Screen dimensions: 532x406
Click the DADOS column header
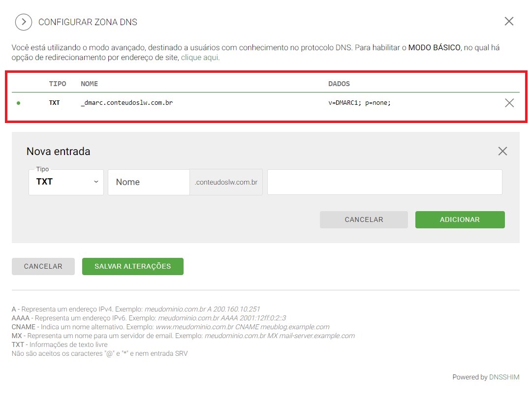339,84
